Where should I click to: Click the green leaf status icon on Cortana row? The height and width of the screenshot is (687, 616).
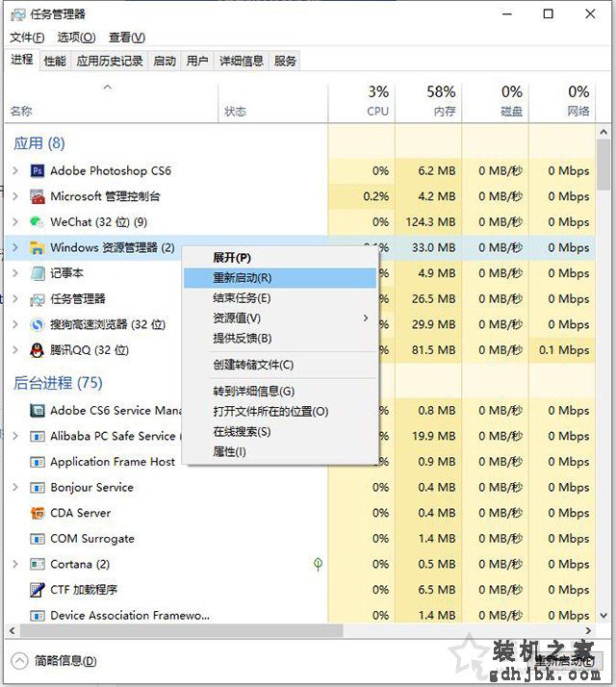point(319,564)
